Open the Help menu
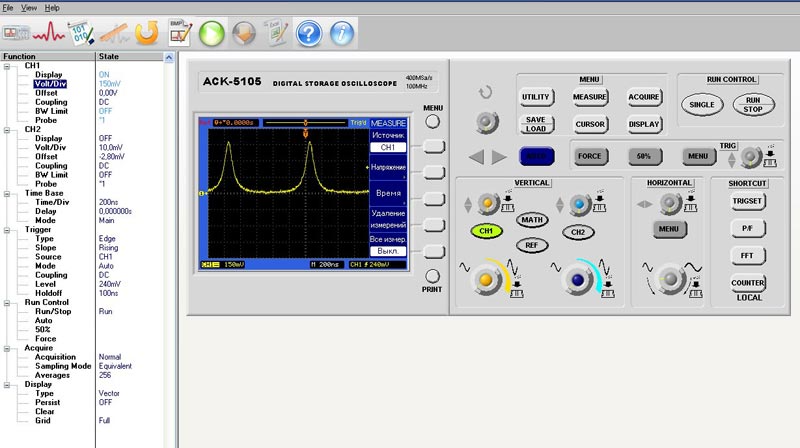This screenshot has width=800, height=448. [52, 8]
